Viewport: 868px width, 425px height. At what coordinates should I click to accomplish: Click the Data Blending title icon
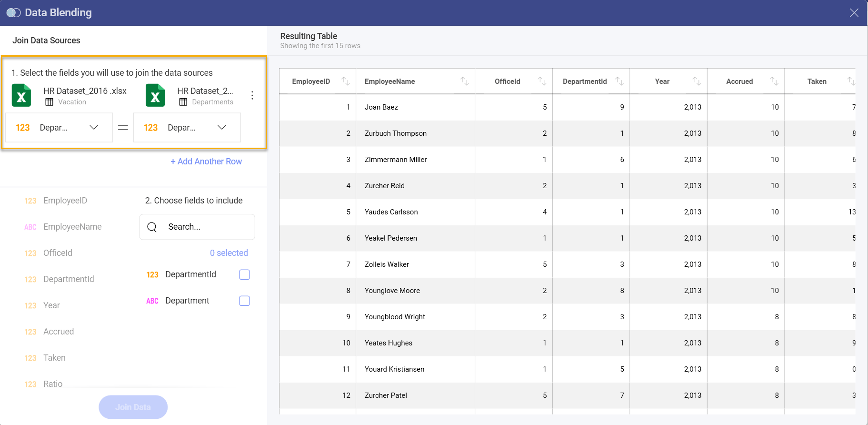(x=13, y=13)
